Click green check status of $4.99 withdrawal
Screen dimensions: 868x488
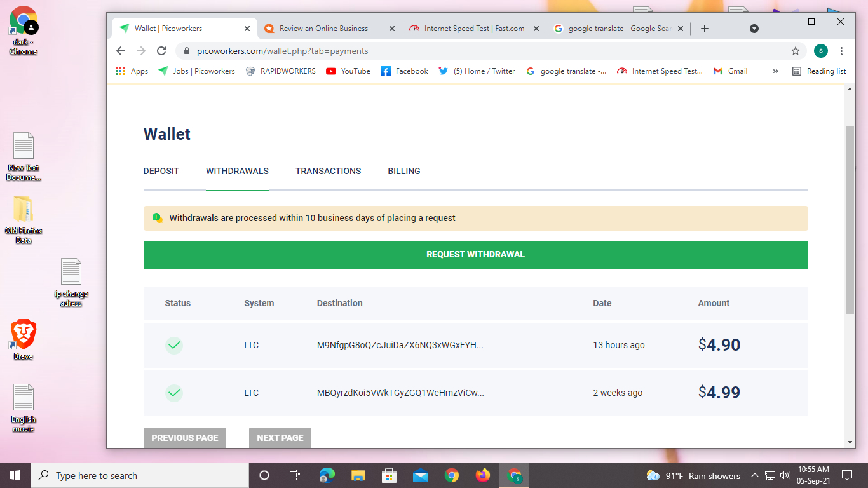[x=174, y=393]
